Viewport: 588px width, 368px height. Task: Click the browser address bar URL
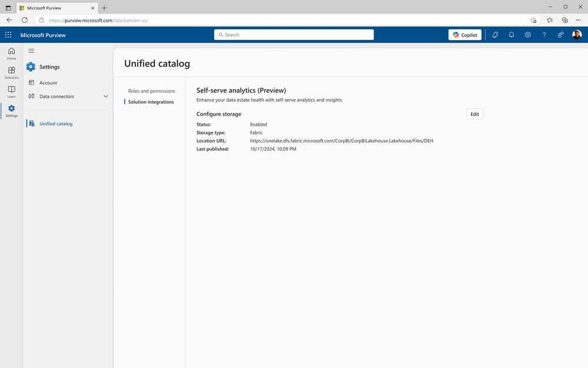pyautogui.click(x=99, y=21)
